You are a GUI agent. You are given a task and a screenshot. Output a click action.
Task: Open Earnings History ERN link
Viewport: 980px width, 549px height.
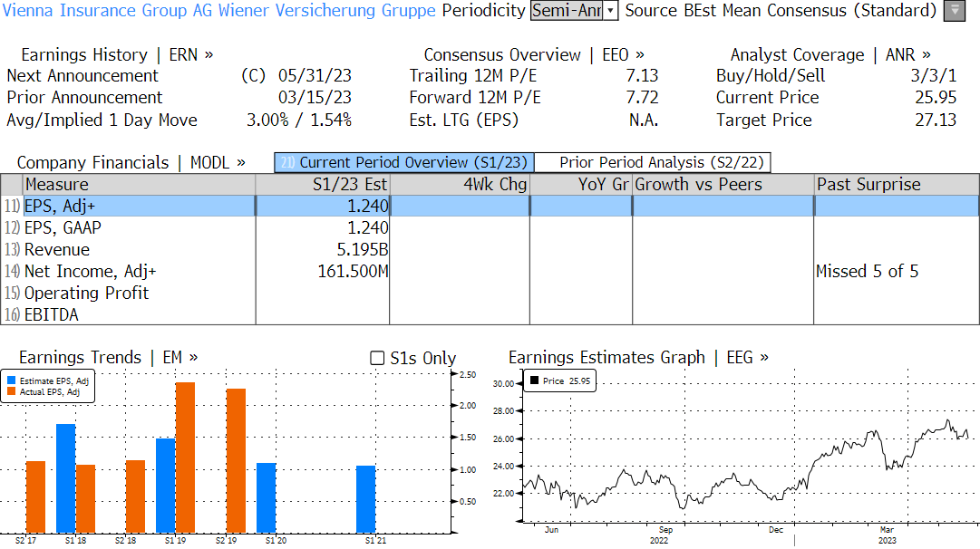click(117, 55)
